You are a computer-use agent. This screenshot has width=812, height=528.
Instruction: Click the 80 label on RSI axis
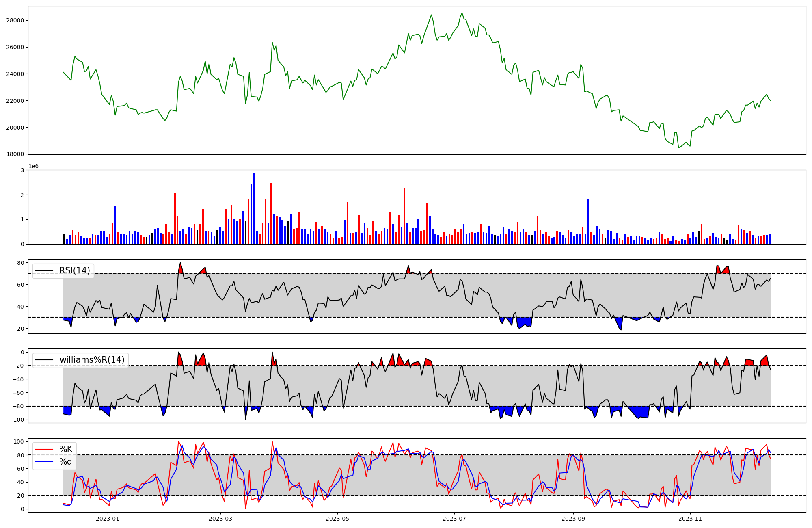click(20, 263)
